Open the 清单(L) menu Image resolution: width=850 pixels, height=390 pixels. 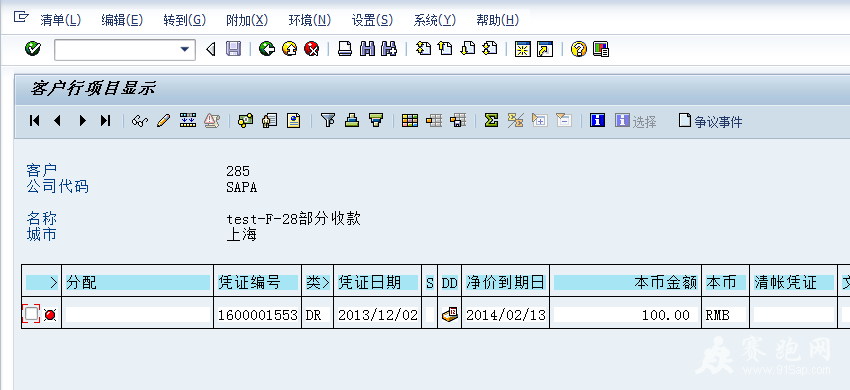[x=60, y=20]
